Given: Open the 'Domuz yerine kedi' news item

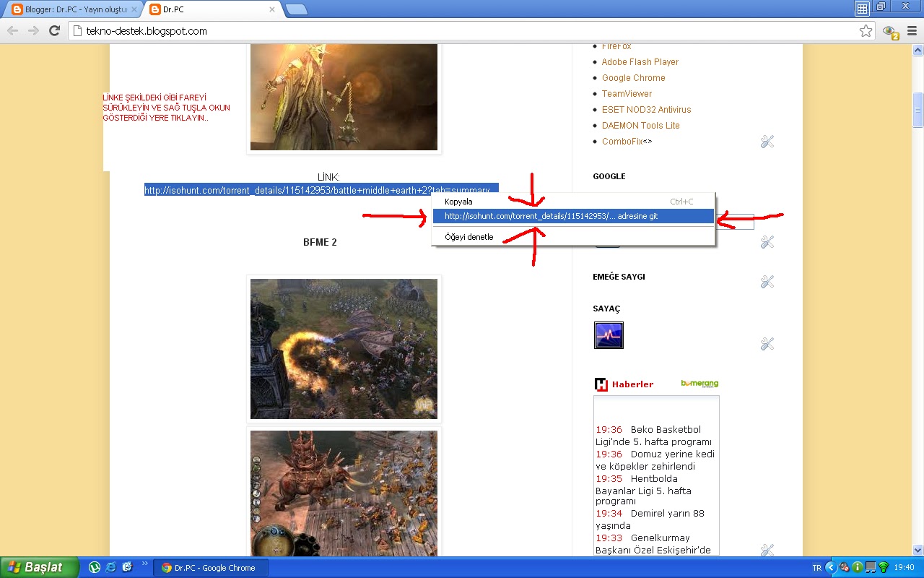Looking at the screenshot, I should 655,460.
